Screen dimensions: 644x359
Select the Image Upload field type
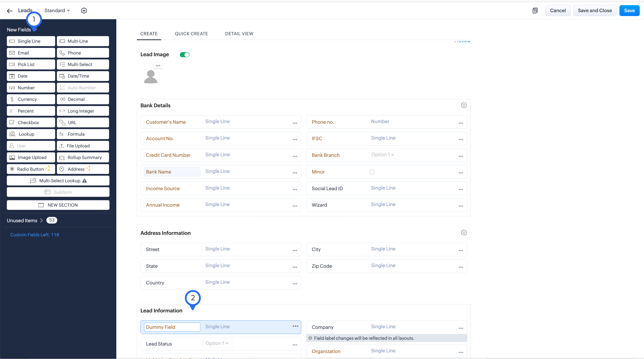click(31, 157)
